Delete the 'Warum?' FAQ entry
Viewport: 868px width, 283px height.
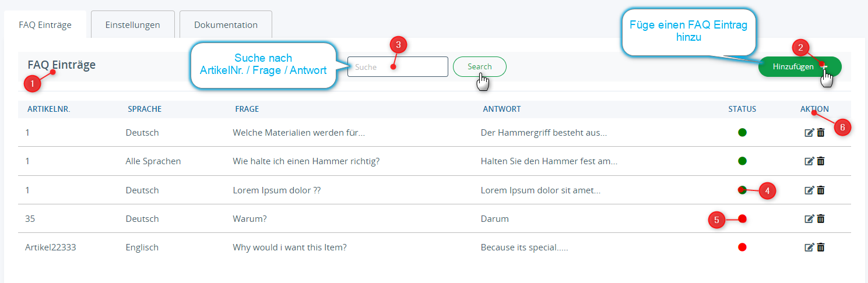point(821,218)
